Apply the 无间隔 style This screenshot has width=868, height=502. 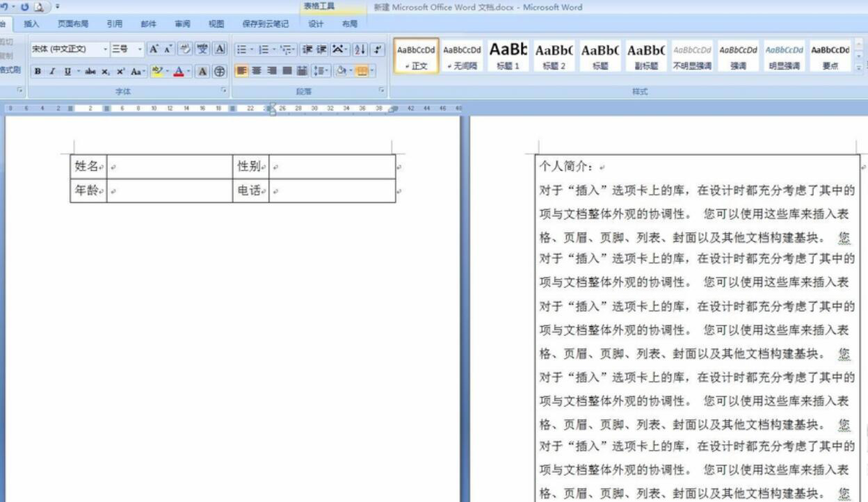[x=463, y=56]
